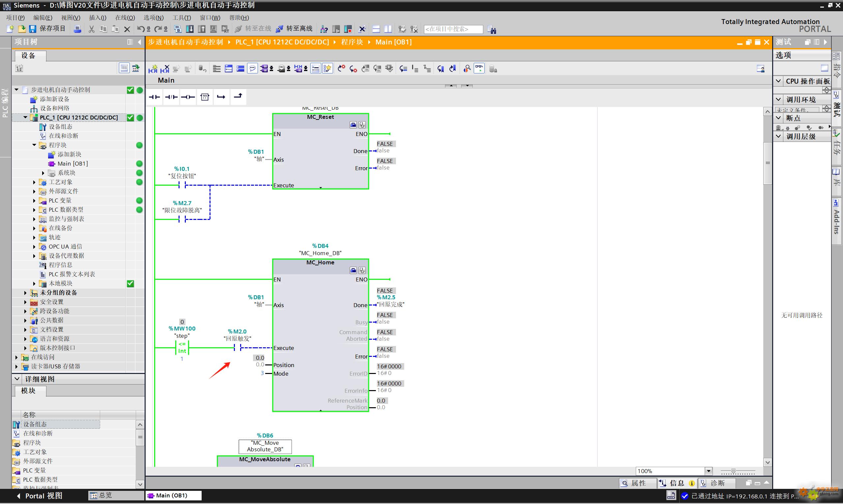This screenshot has width=843, height=504.
Task: Collapse the CPU operator panel section
Action: 778,81
